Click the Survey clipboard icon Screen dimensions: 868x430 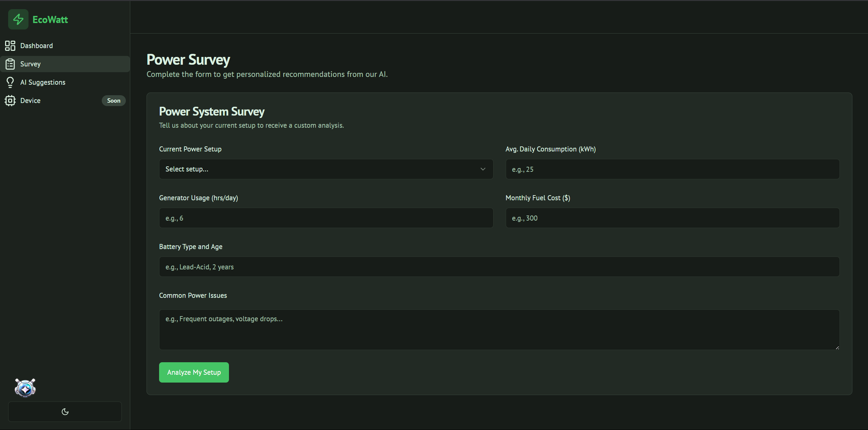(10, 64)
